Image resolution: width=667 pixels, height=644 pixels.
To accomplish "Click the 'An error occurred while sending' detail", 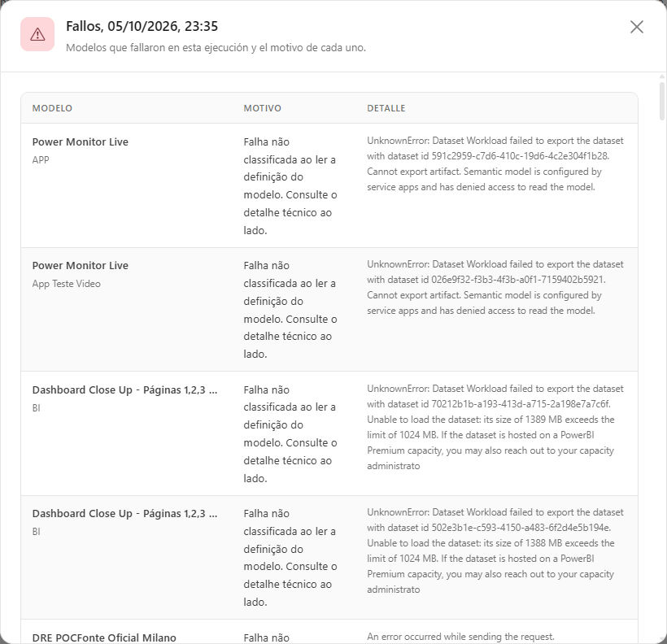I will (460, 637).
